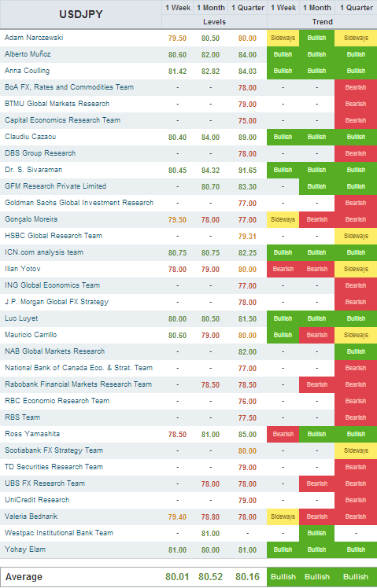
Task: Click Claudiu Cazacu's 89.00 quarter level
Action: point(247,138)
